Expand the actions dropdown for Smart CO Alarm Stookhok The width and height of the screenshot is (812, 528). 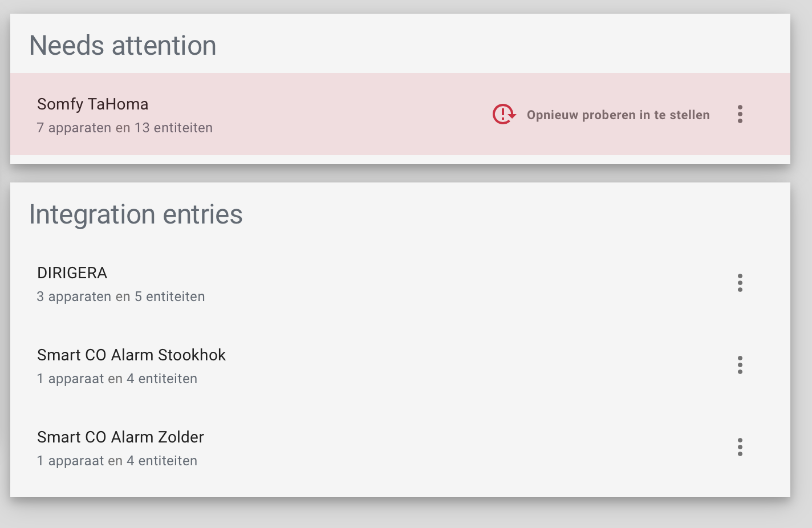point(740,365)
